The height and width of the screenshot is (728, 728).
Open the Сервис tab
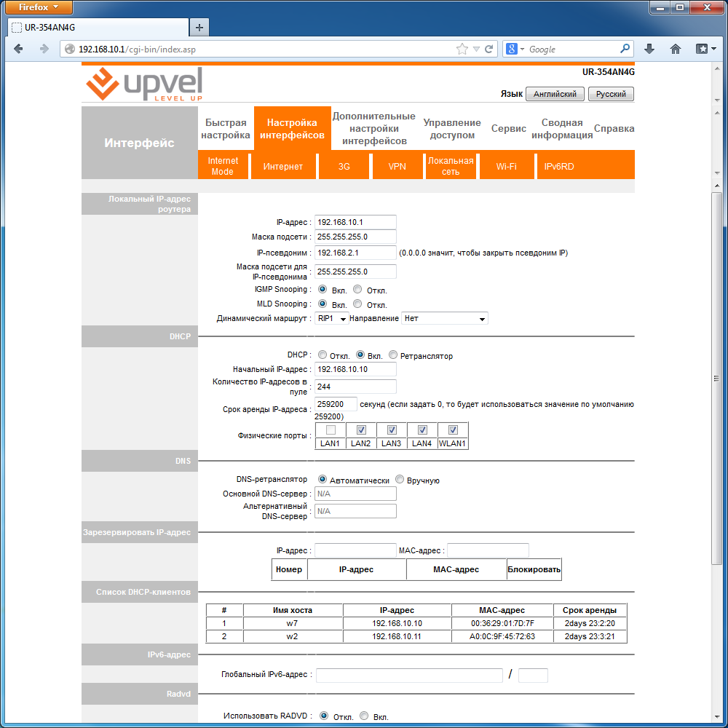509,129
